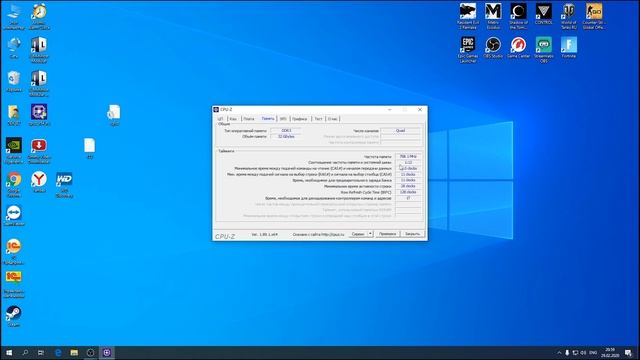The height and width of the screenshot is (360, 640).
Task: Launch the CONTROL game shortcut
Action: tap(544, 15)
